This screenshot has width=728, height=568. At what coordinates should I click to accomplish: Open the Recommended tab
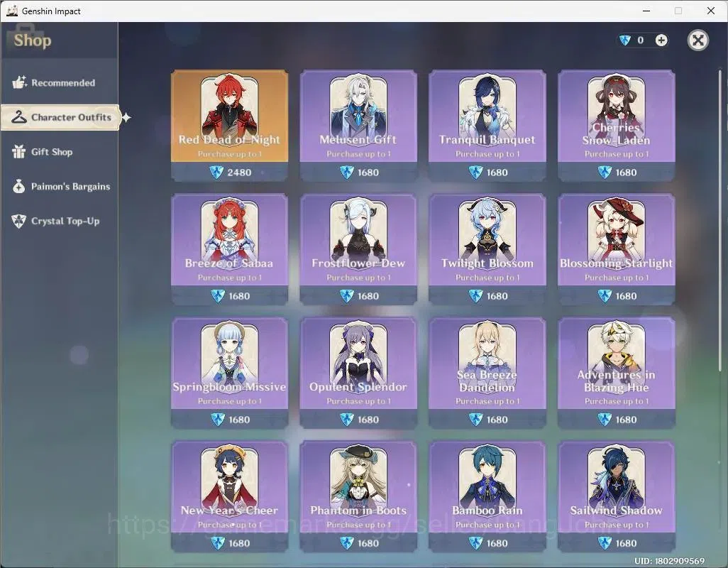[x=60, y=82]
